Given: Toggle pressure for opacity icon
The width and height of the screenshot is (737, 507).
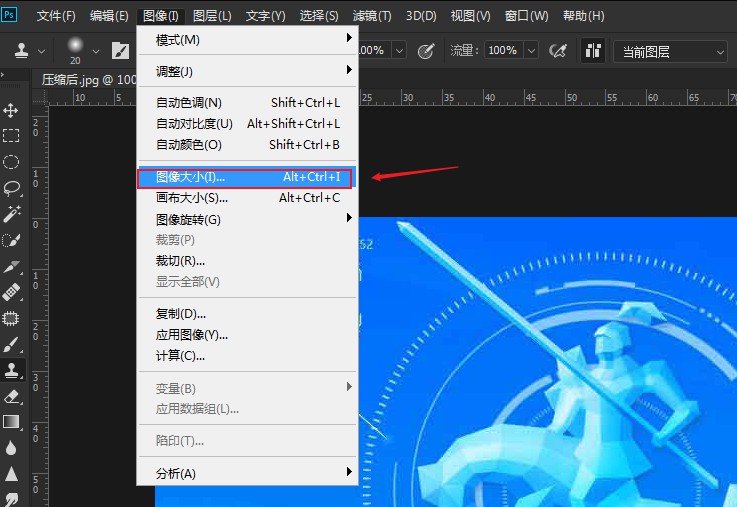Looking at the screenshot, I should [426, 51].
